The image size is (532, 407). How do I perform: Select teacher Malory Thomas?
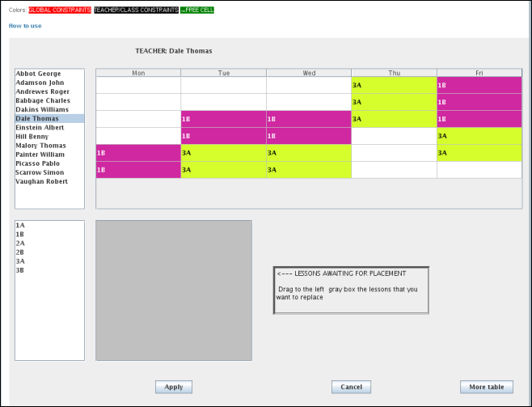[49, 146]
